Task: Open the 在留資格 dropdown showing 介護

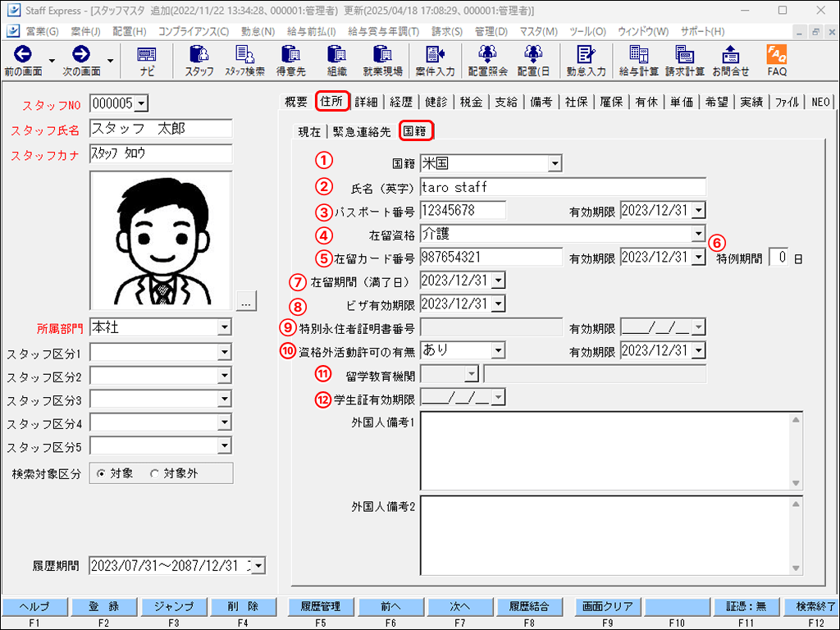Action: click(698, 234)
